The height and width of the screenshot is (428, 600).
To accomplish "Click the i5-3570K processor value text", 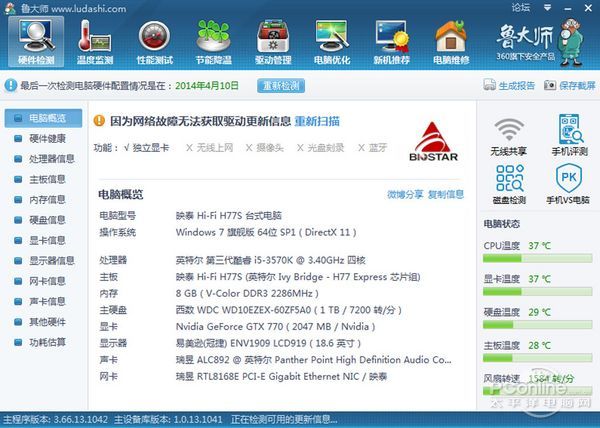I will tap(271, 260).
